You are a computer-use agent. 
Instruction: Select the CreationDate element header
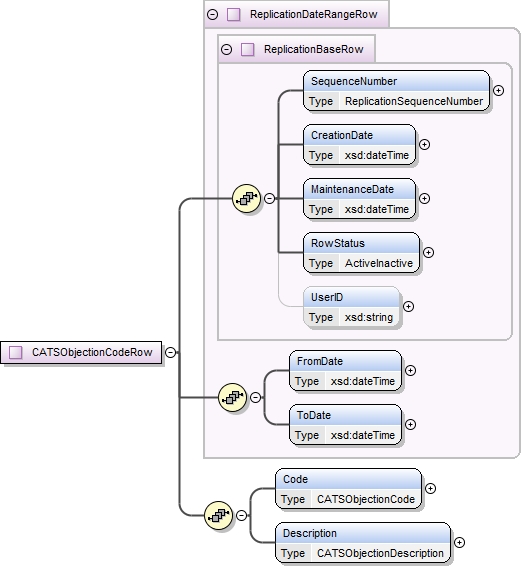click(359, 135)
